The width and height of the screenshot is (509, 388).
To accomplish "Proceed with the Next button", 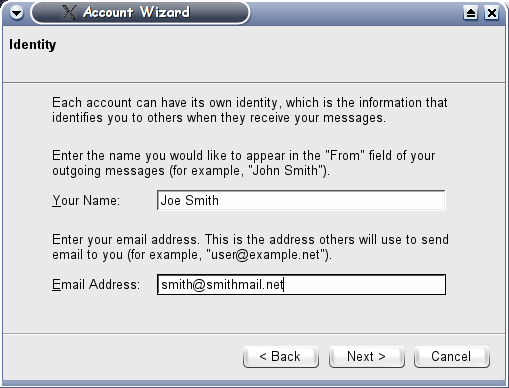I will point(367,357).
